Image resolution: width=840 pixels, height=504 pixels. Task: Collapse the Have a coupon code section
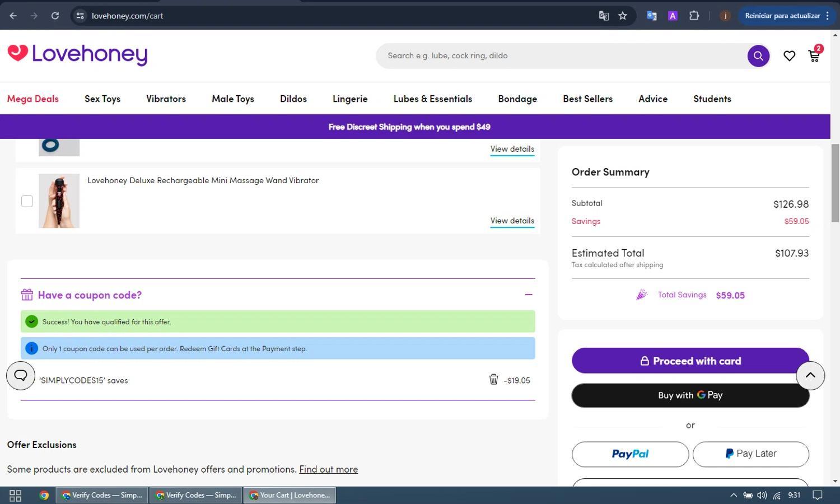coord(529,295)
